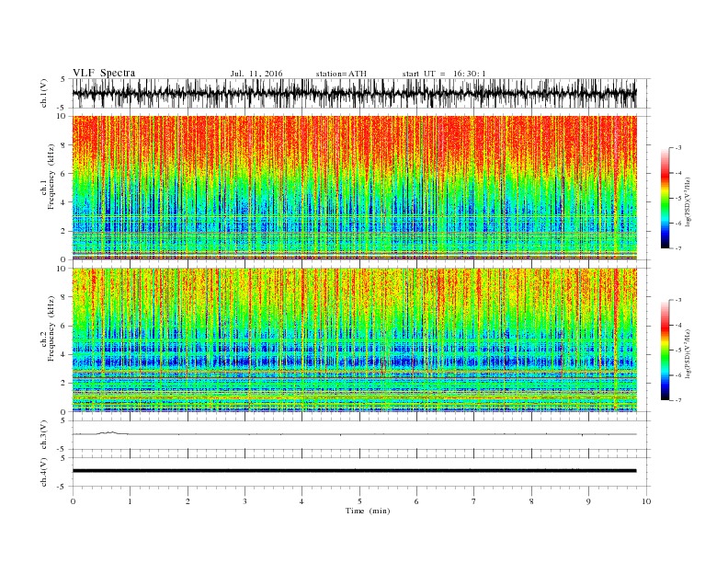Viewport: 728px width, 563px height.
Task: Click the "6" tick on time axis
Action: click(416, 501)
